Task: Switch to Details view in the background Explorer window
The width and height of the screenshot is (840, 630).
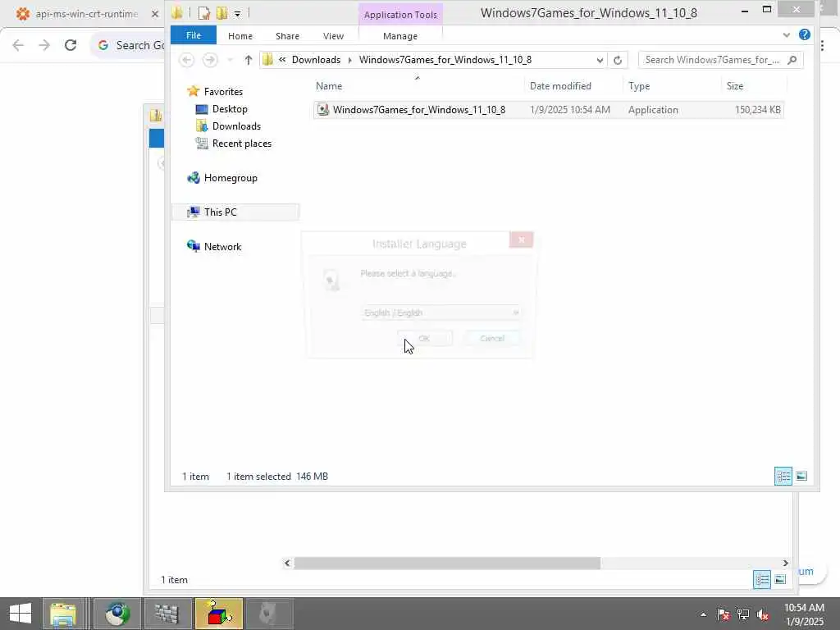Action: pos(762,579)
